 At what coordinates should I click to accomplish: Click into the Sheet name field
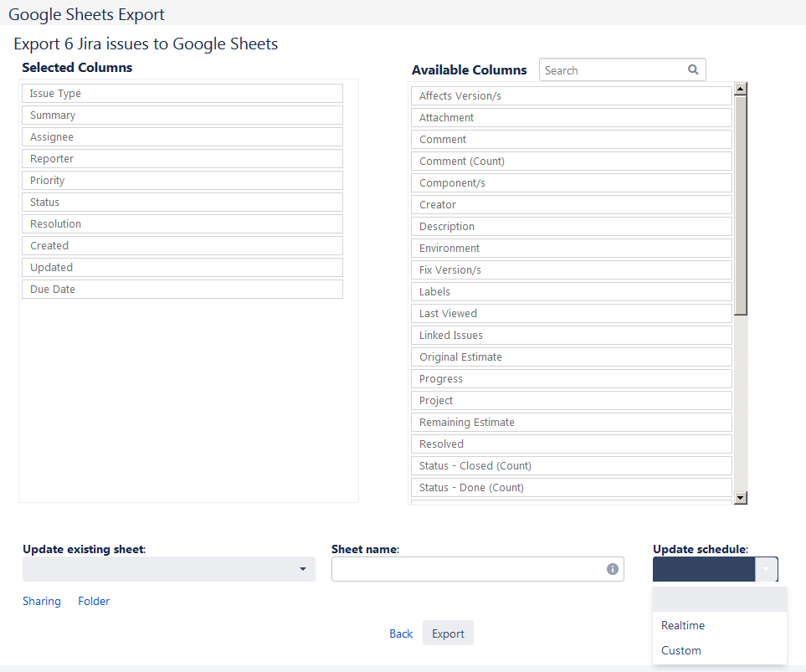467,569
